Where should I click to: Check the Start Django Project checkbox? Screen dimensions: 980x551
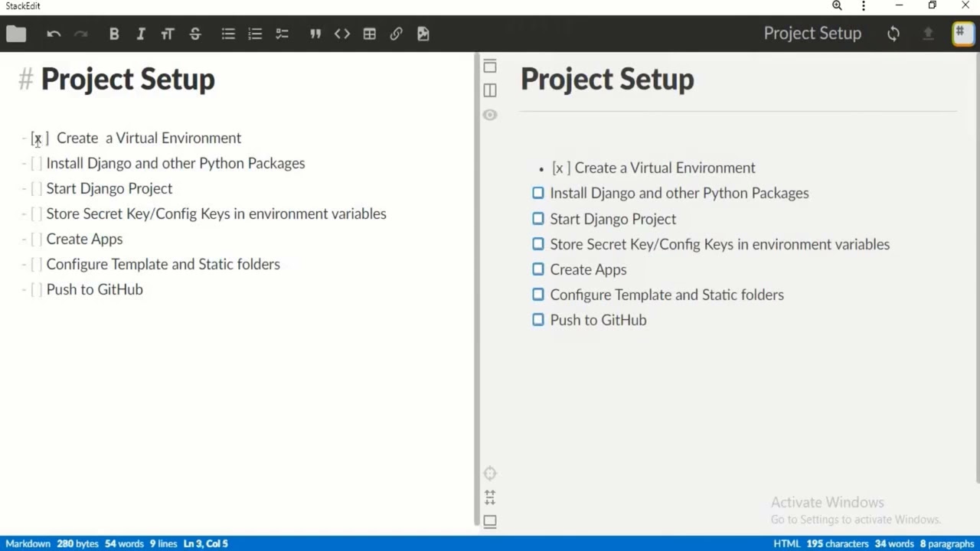pyautogui.click(x=538, y=218)
